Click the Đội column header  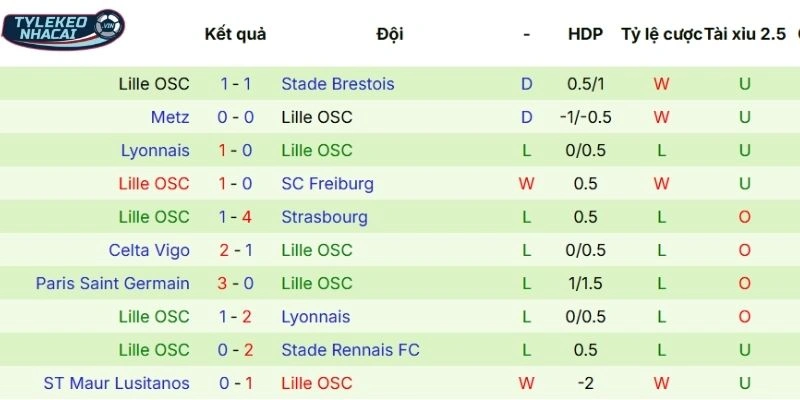[x=390, y=34]
